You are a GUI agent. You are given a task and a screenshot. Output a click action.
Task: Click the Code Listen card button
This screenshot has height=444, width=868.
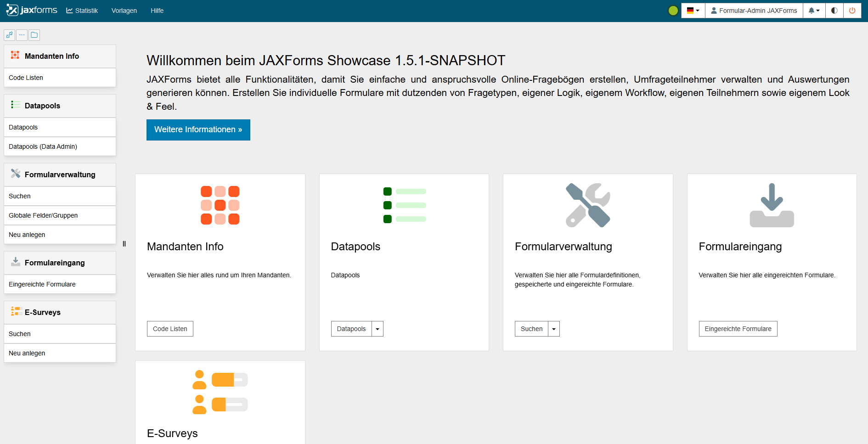[x=170, y=329]
